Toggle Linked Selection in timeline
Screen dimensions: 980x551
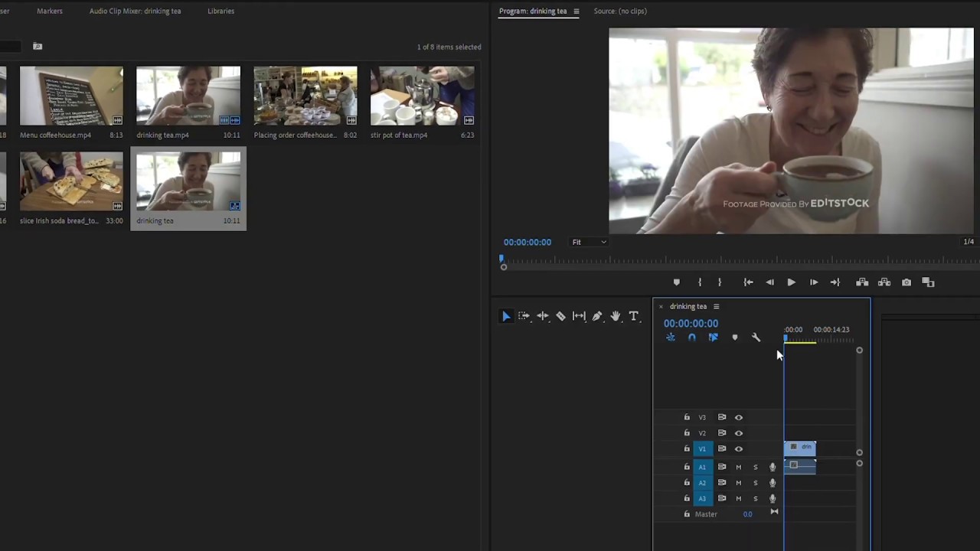(713, 337)
